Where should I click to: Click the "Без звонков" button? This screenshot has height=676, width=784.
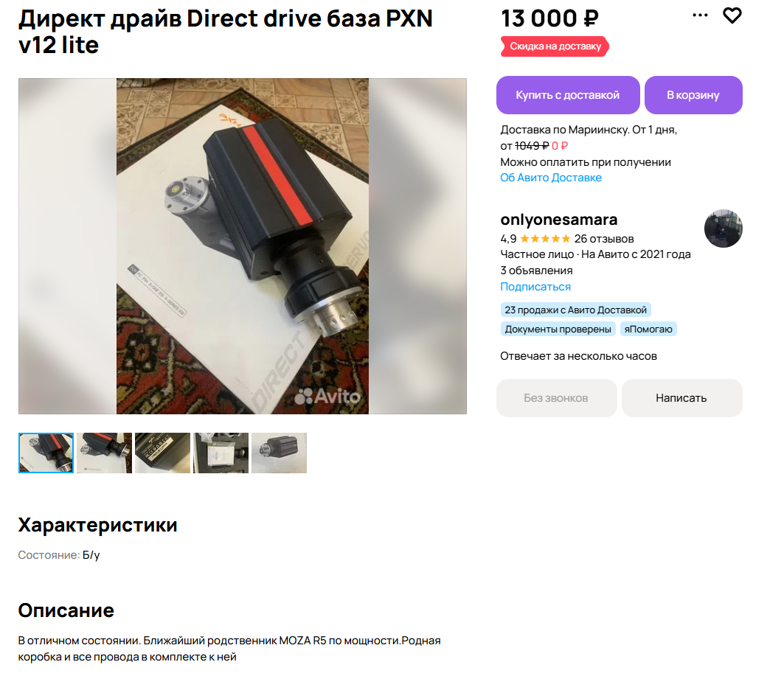point(556,397)
